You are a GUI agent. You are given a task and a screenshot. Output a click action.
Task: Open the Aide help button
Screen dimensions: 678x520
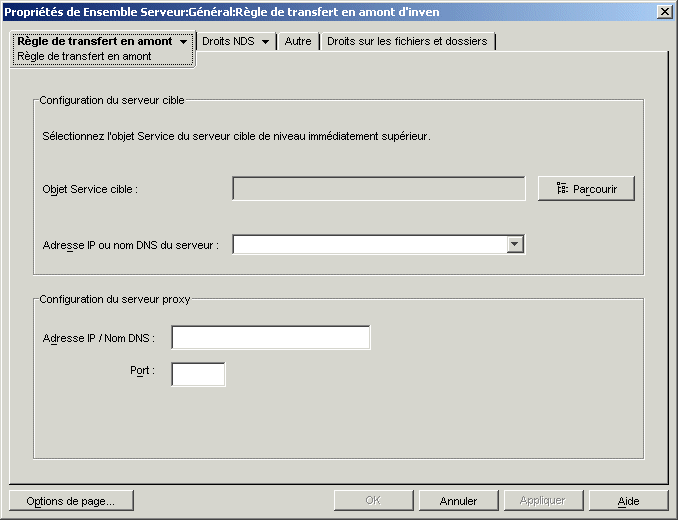click(x=628, y=501)
